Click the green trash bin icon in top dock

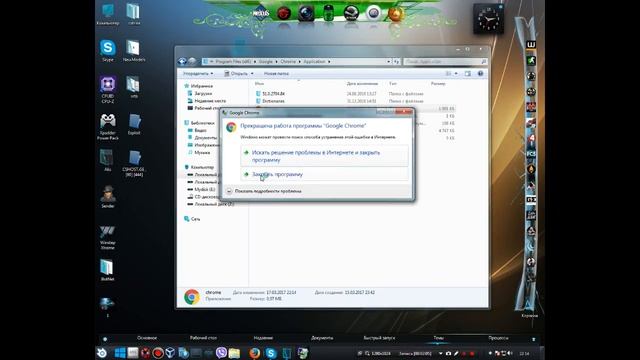click(328, 13)
